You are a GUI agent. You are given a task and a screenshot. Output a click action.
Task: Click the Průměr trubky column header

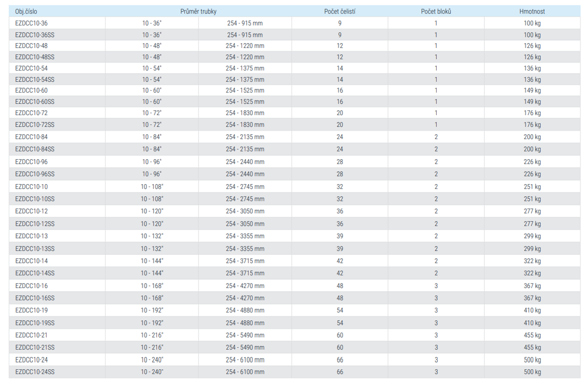point(198,11)
